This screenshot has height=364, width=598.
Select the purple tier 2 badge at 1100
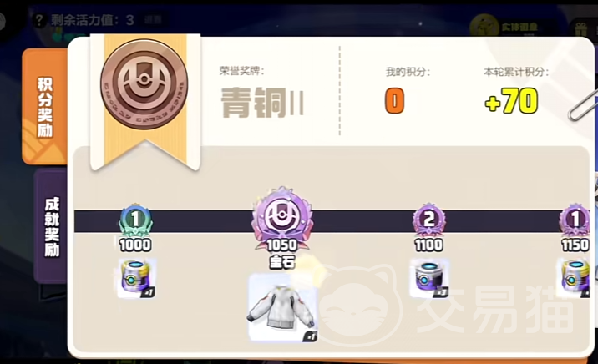click(429, 220)
